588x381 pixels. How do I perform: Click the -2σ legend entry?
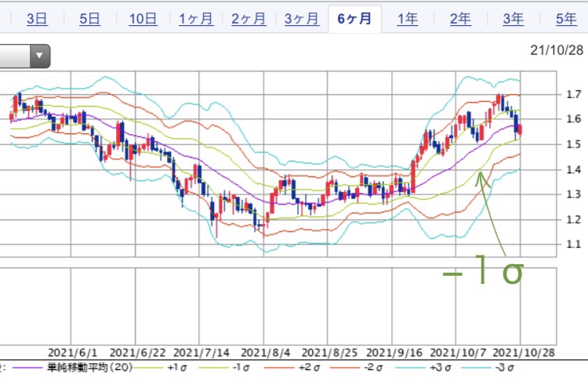pos(373,368)
